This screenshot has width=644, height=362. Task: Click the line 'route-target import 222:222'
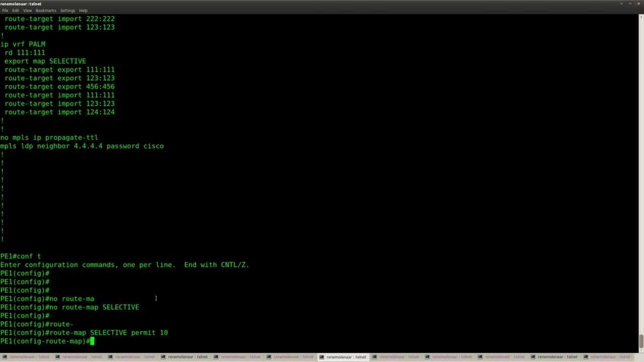[x=59, y=19]
